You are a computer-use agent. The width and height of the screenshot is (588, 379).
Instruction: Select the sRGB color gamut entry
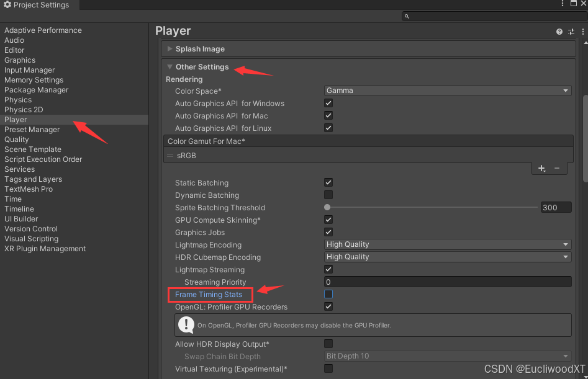point(368,156)
